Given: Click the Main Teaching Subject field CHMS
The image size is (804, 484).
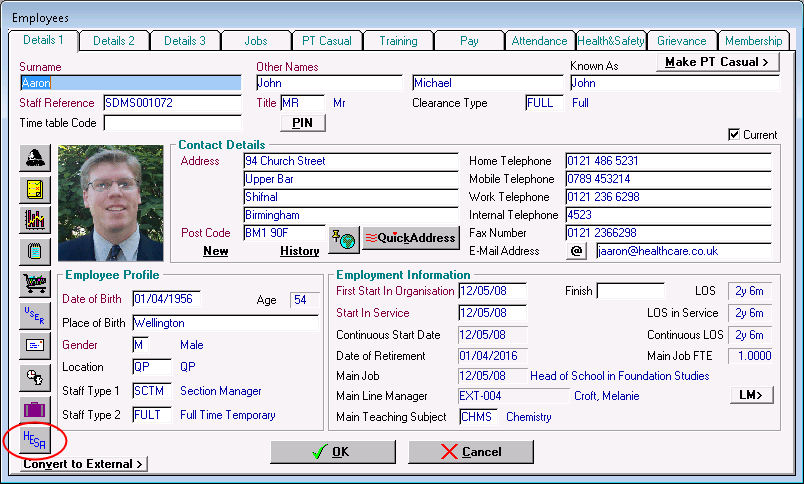Looking at the screenshot, I should (479, 417).
